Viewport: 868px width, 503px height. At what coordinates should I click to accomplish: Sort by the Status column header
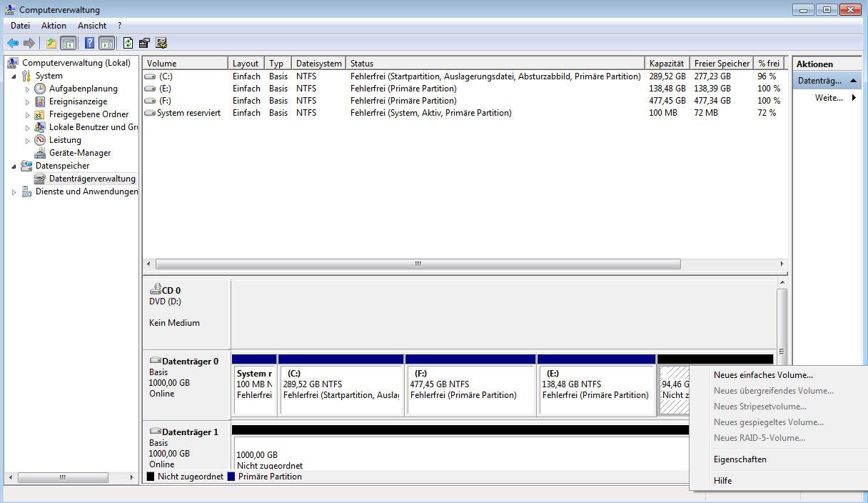495,64
